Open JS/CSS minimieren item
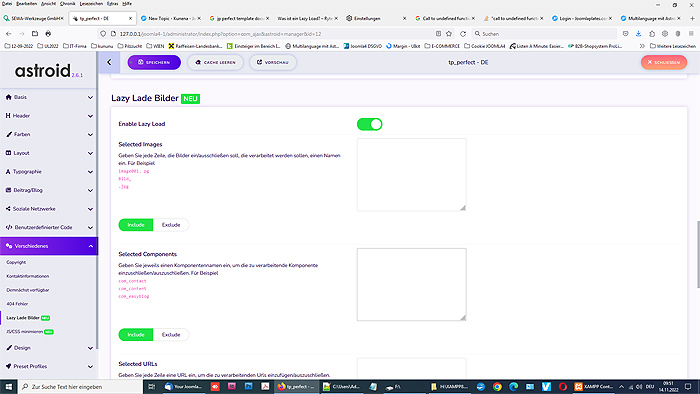This screenshot has width=700, height=394. coord(29,332)
